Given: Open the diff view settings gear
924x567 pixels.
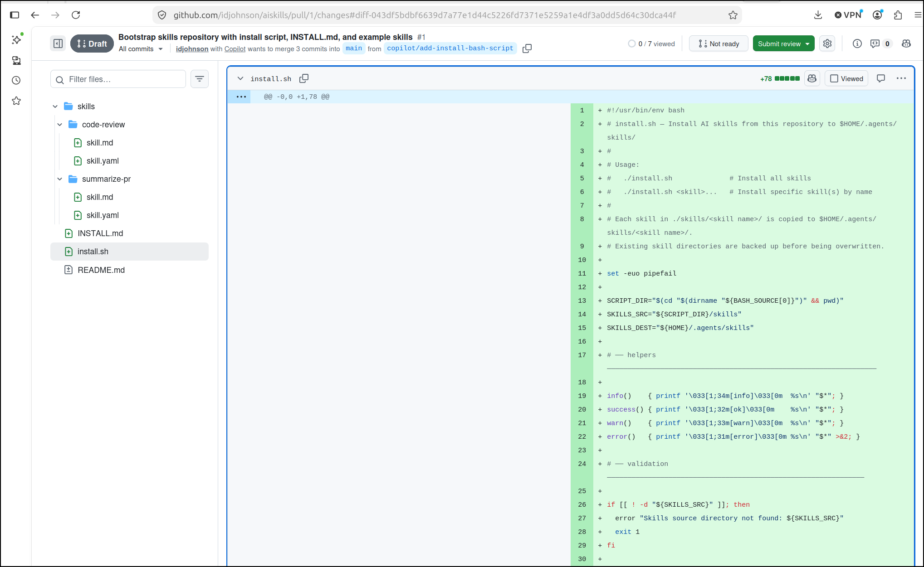Looking at the screenshot, I should coord(827,44).
